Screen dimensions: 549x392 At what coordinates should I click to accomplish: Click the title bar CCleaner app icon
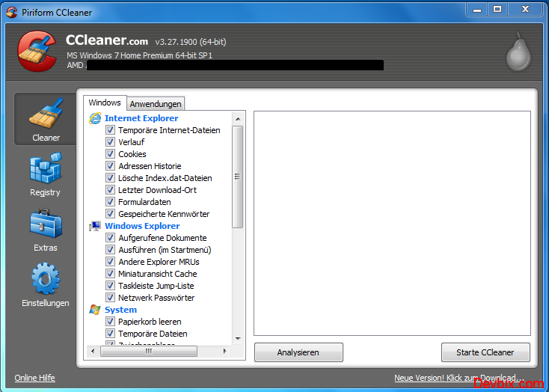[x=11, y=13]
